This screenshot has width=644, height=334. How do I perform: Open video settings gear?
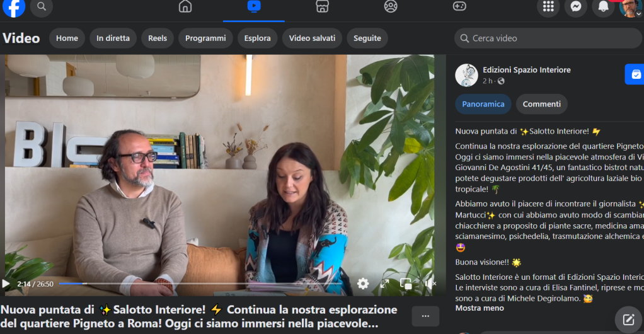[x=363, y=284]
